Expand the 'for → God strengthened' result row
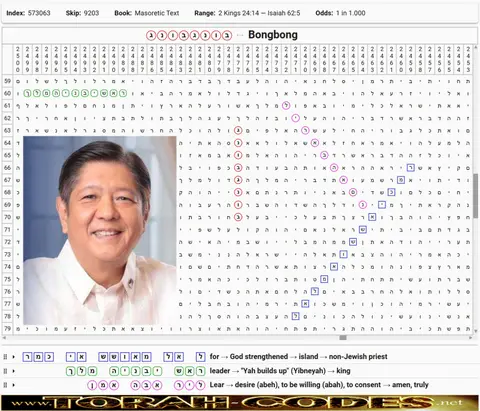Screen dimensions: 480x411 tap(14, 357)
